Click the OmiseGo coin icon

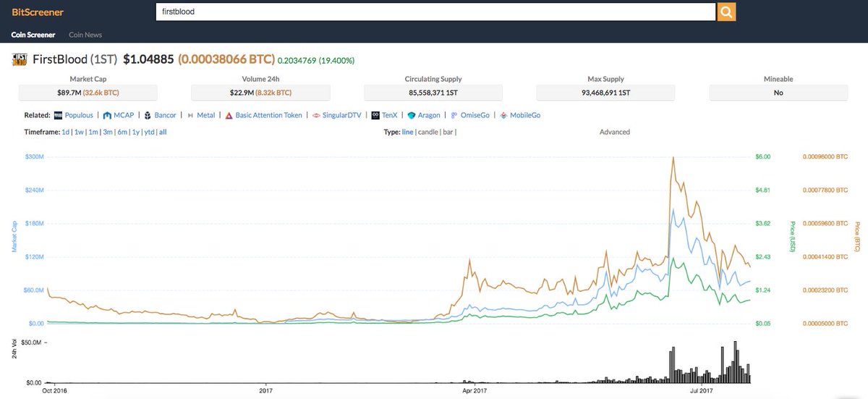pyautogui.click(x=454, y=115)
